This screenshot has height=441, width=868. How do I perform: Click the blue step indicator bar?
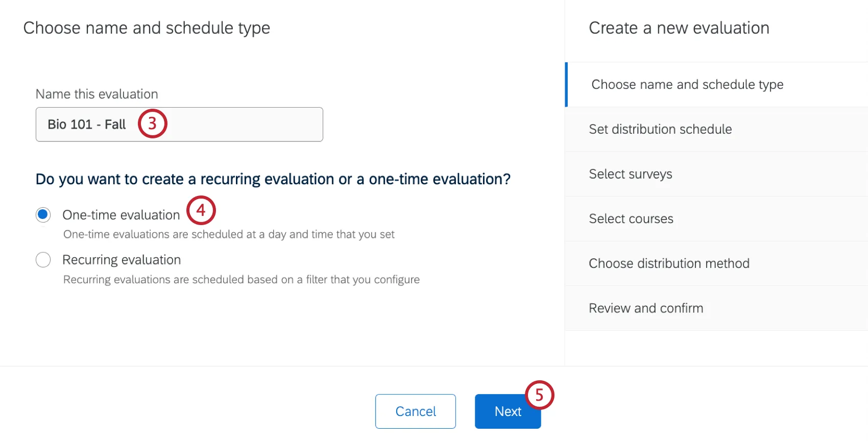567,84
